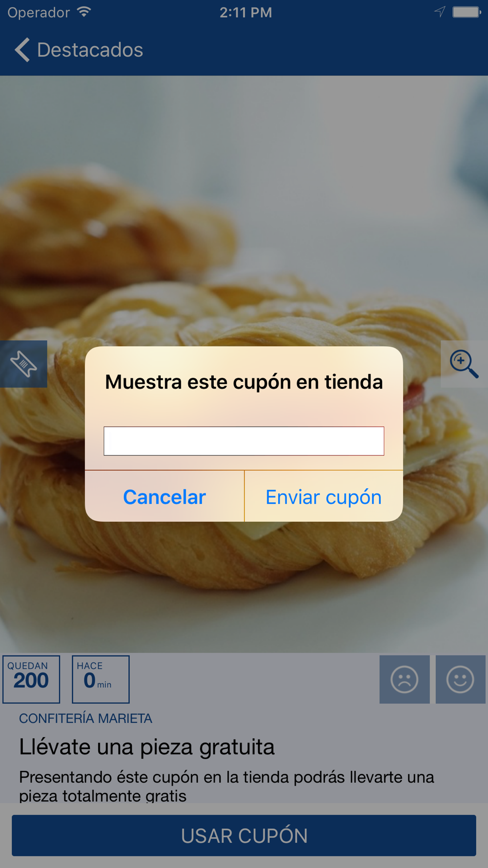Tap the battery indicator icon
This screenshot has height=868, width=488.
[467, 12]
